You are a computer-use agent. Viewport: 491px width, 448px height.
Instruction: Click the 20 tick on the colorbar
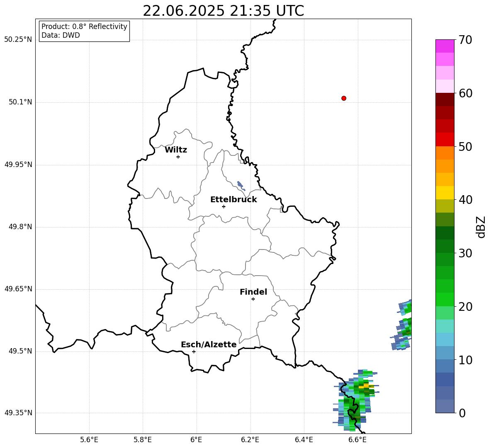click(x=465, y=307)
